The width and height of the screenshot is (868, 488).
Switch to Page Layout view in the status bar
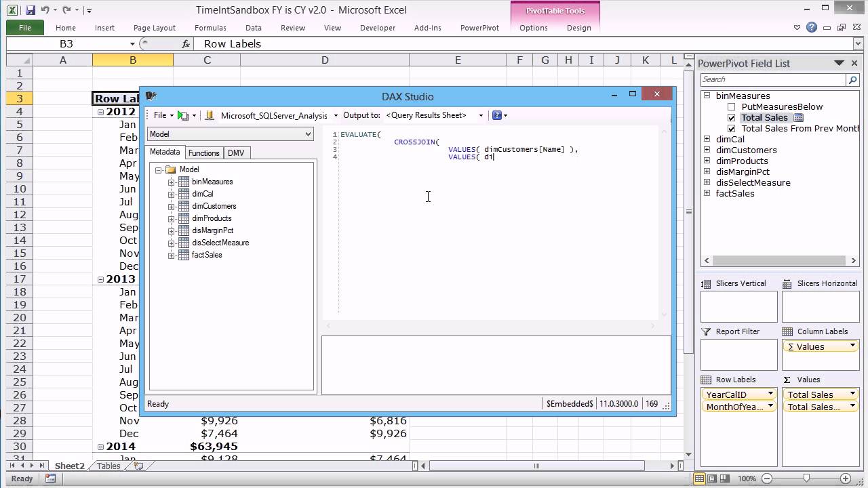point(713,479)
